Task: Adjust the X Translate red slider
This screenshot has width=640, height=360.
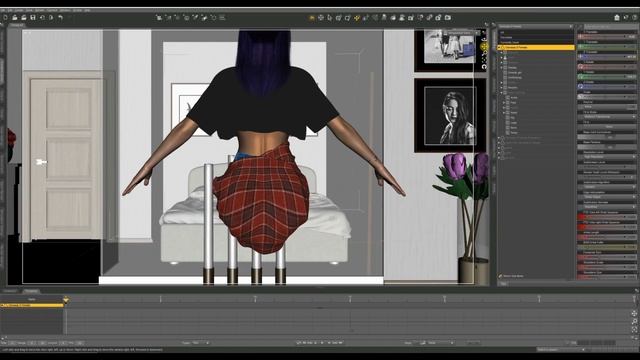Action: click(x=607, y=36)
